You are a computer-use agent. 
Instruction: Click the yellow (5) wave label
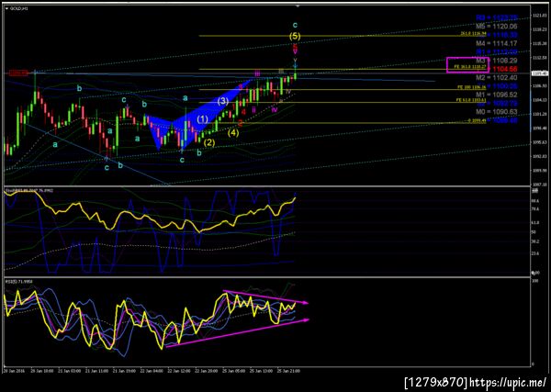(x=295, y=36)
